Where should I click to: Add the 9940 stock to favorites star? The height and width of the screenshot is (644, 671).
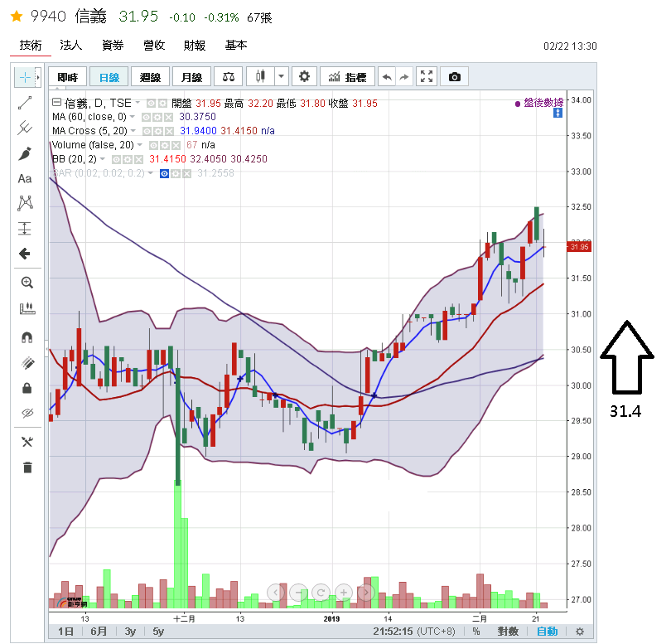(x=17, y=17)
